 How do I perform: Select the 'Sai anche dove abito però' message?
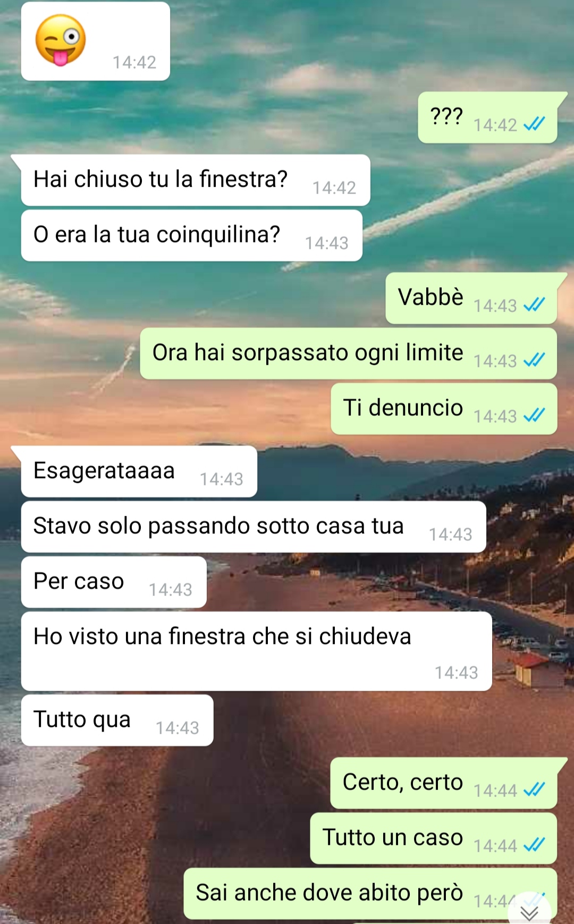pos(370,894)
